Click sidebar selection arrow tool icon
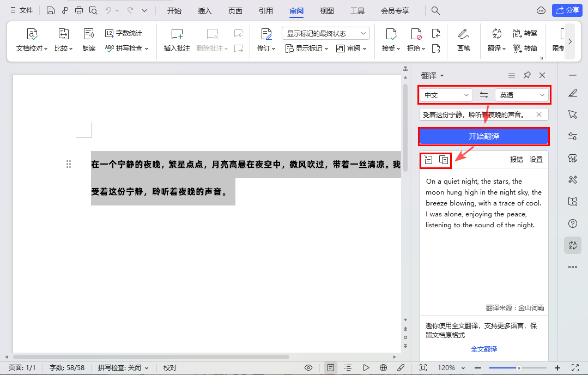Screen dimensions: 588x375 point(573,114)
